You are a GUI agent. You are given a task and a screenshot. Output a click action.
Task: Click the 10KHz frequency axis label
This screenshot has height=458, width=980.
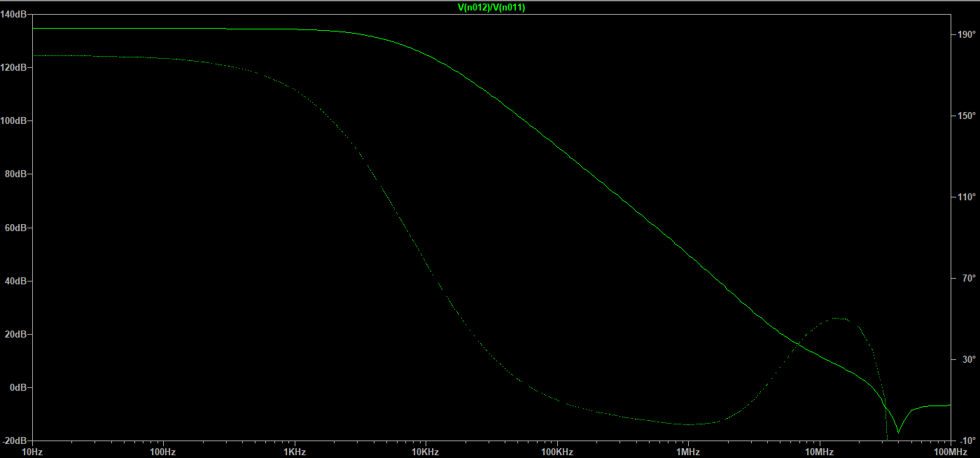tap(426, 452)
